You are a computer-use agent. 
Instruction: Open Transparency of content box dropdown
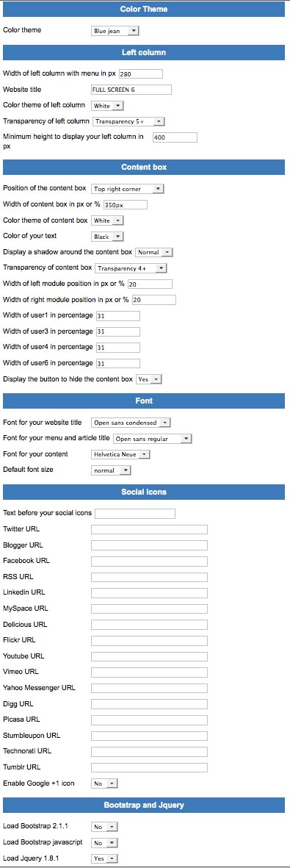coord(131,268)
